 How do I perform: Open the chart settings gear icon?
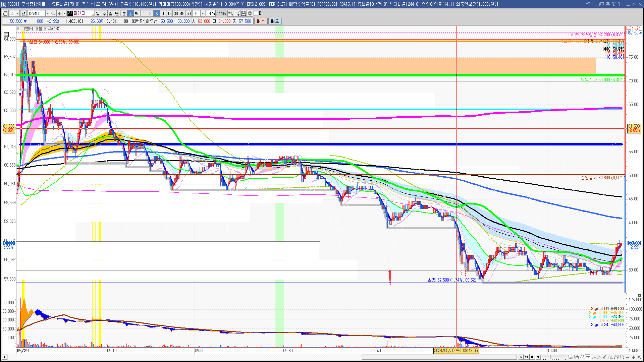pyautogui.click(x=250, y=13)
